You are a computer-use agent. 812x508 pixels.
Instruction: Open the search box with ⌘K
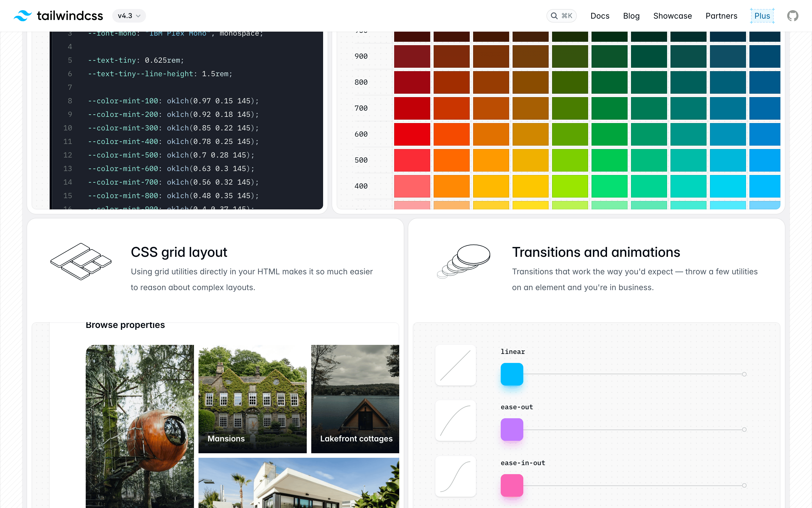click(561, 16)
